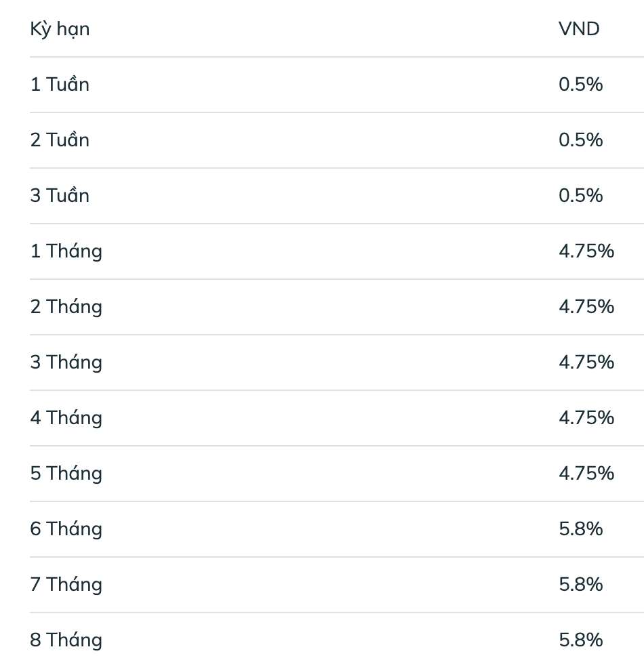The height and width of the screenshot is (664, 644).
Task: Click the 4.75% rate for 5 Tháng
Action: [x=586, y=474]
